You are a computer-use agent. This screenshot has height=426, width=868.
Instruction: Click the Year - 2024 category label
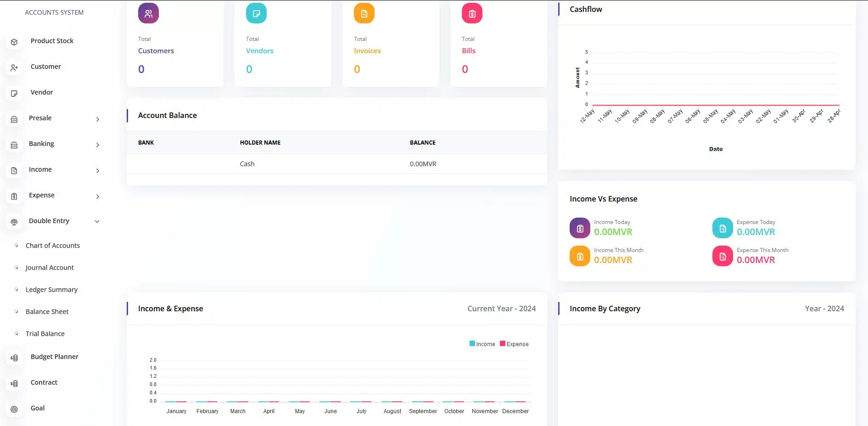pos(824,309)
